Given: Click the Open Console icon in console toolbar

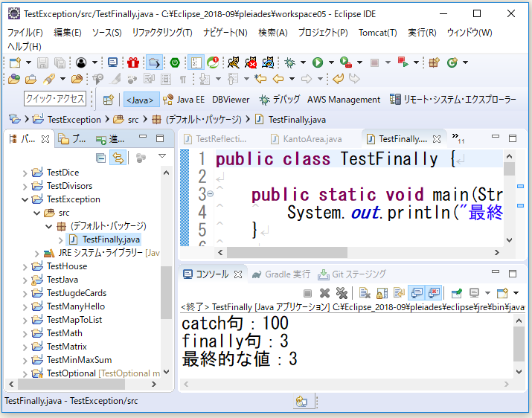Looking at the screenshot, I should pyautogui.click(x=502, y=293).
